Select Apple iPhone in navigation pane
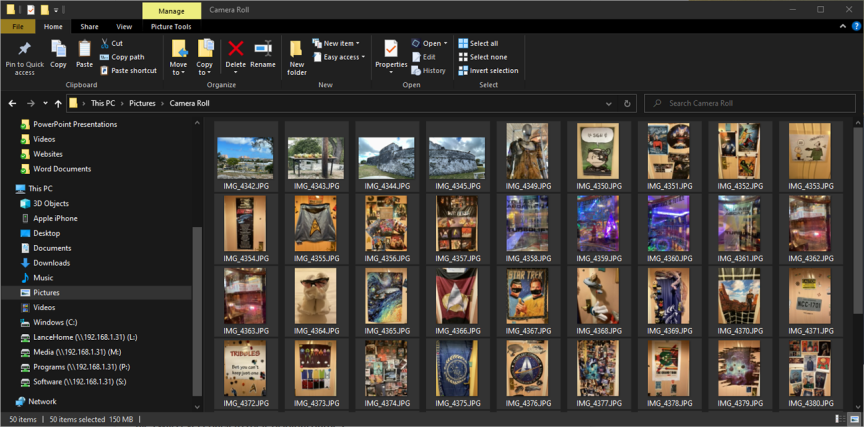Viewport: 864px width, 427px height. 55,218
